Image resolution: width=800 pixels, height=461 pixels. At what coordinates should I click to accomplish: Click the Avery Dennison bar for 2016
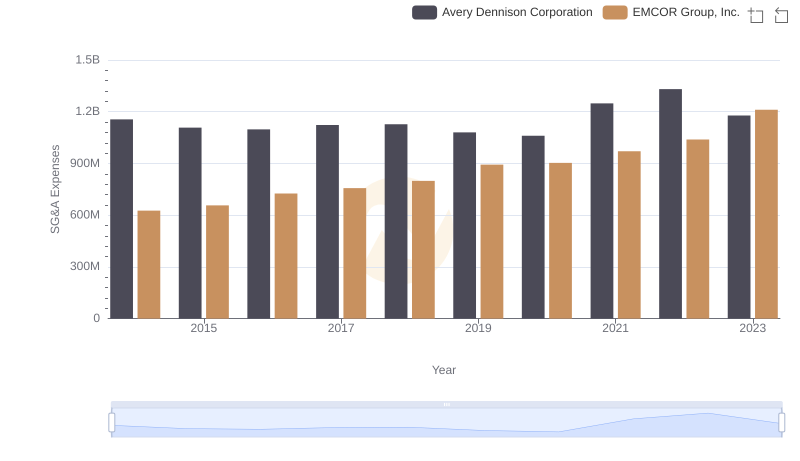259,224
